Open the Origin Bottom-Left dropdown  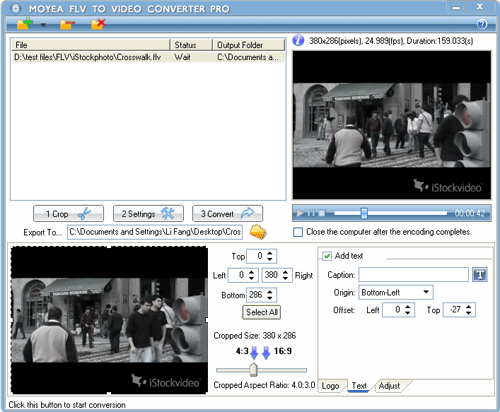click(396, 292)
